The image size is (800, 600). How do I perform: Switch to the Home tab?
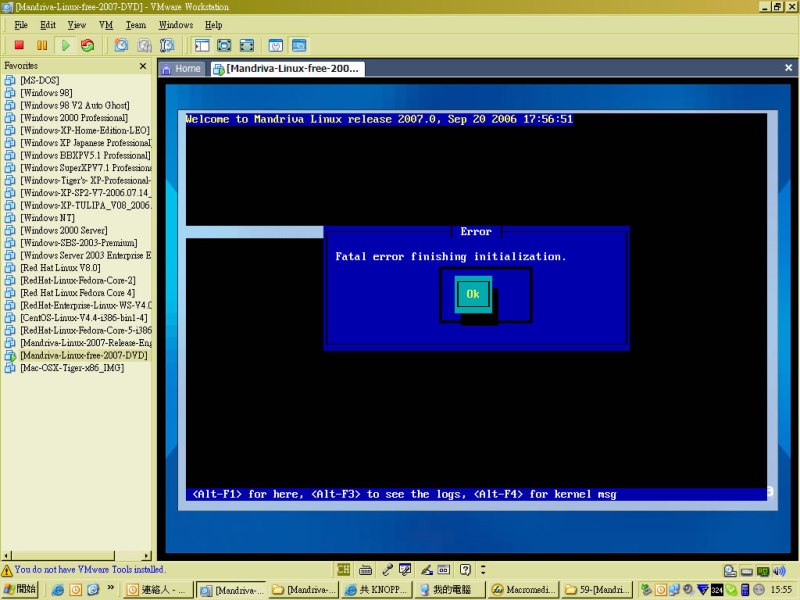click(x=182, y=69)
